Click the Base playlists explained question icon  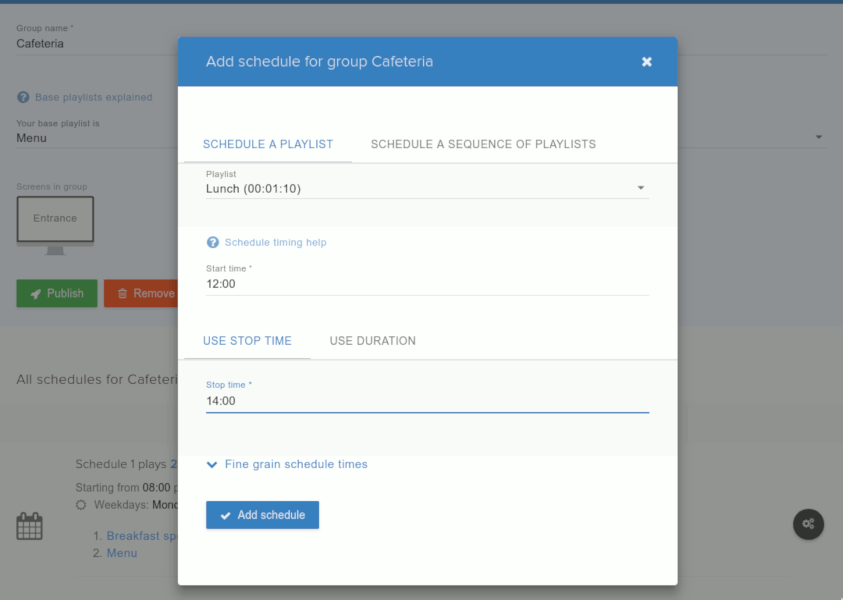[23, 97]
